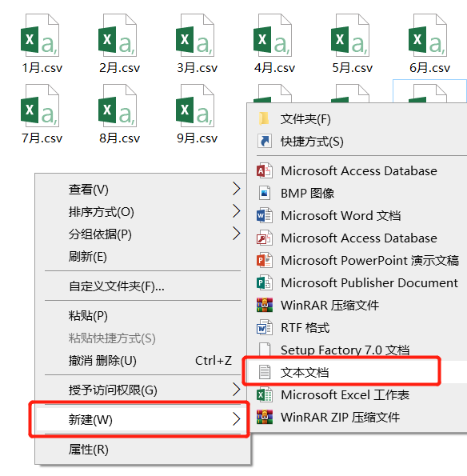Click the blank page icon of Setup Factory 7.0
467x476 pixels.
pos(265,350)
